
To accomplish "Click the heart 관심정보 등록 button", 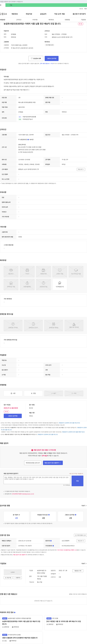I will click(36, 58).
